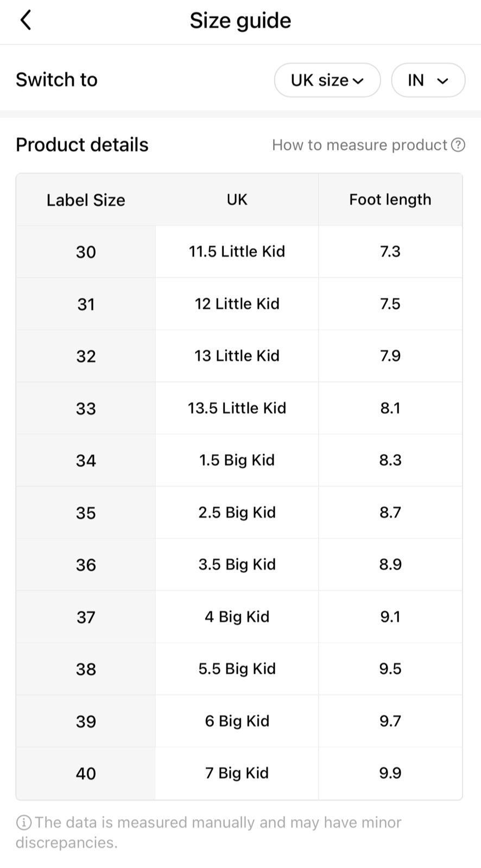Open the IN unit dropdown
Screen dimensions: 481x868
(428, 80)
